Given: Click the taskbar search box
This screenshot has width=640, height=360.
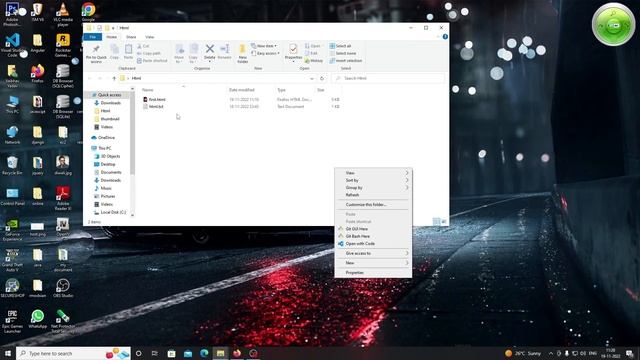Looking at the screenshot, I should click(73, 353).
